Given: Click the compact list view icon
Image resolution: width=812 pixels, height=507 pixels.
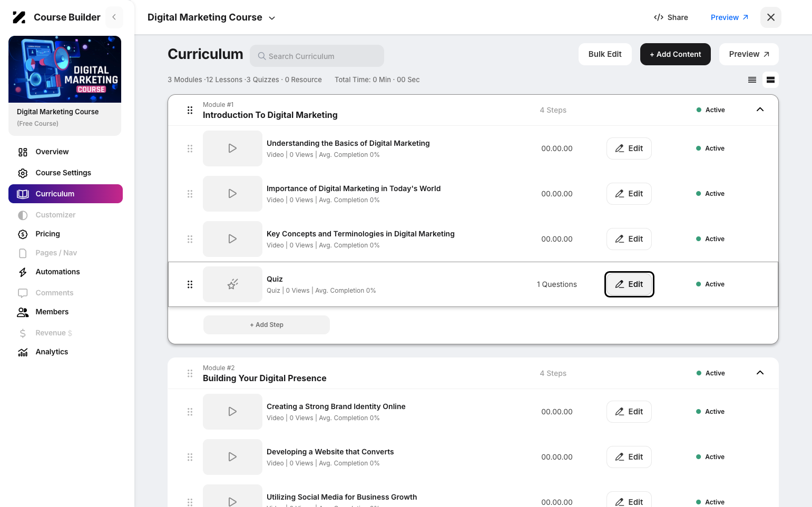Looking at the screenshot, I should coord(752,80).
